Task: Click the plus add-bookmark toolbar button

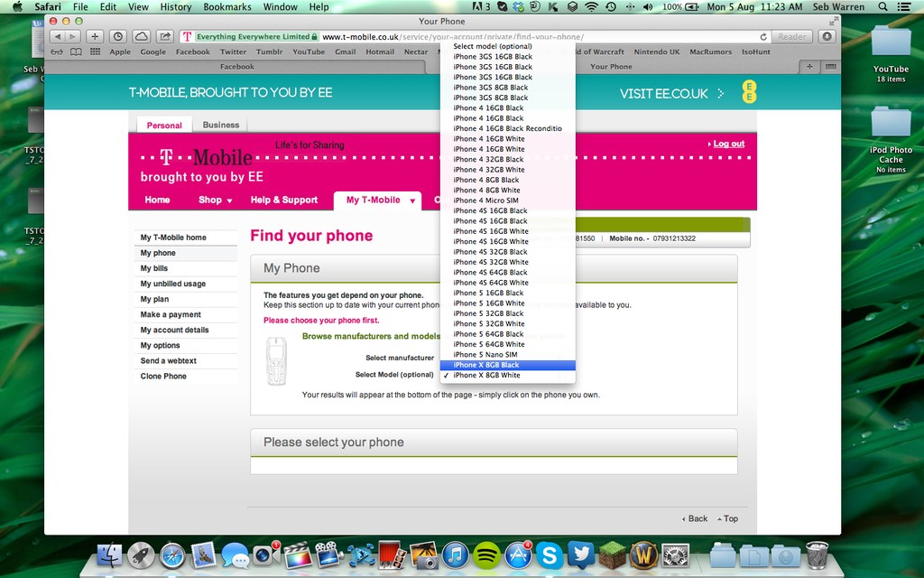Action: click(x=94, y=36)
